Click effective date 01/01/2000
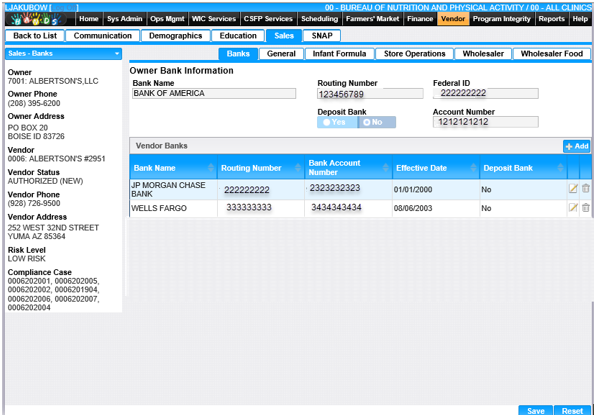Viewport: 595px width, 415px height. coord(413,189)
